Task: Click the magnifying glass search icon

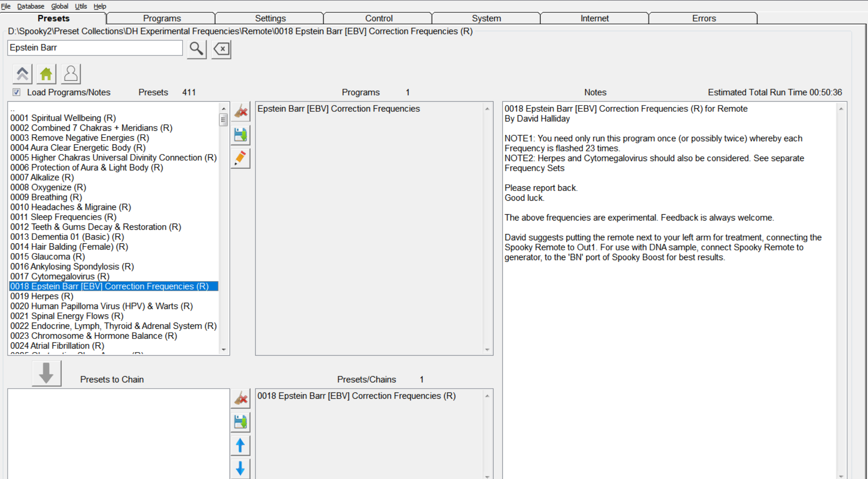Action: [197, 49]
